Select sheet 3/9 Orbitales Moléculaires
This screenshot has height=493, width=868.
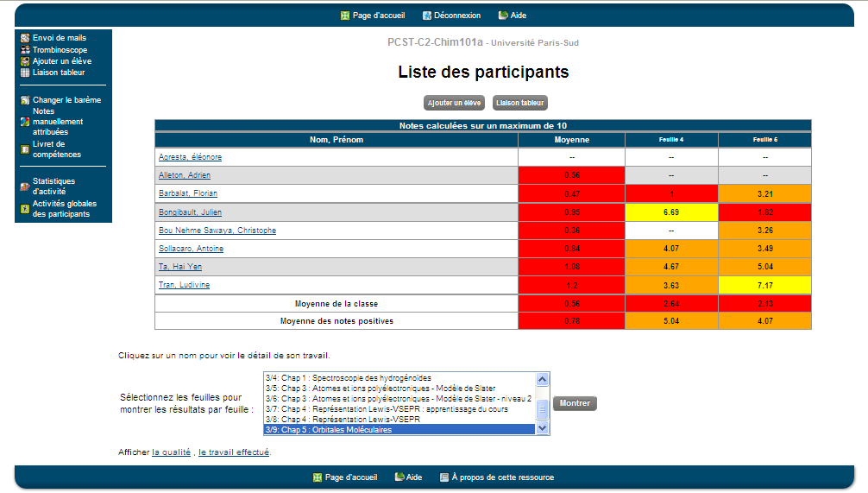point(399,430)
